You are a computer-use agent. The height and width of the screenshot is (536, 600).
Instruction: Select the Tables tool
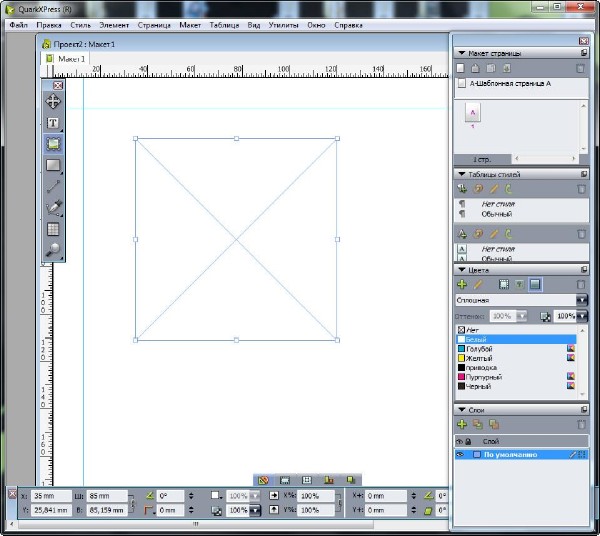[x=54, y=228]
